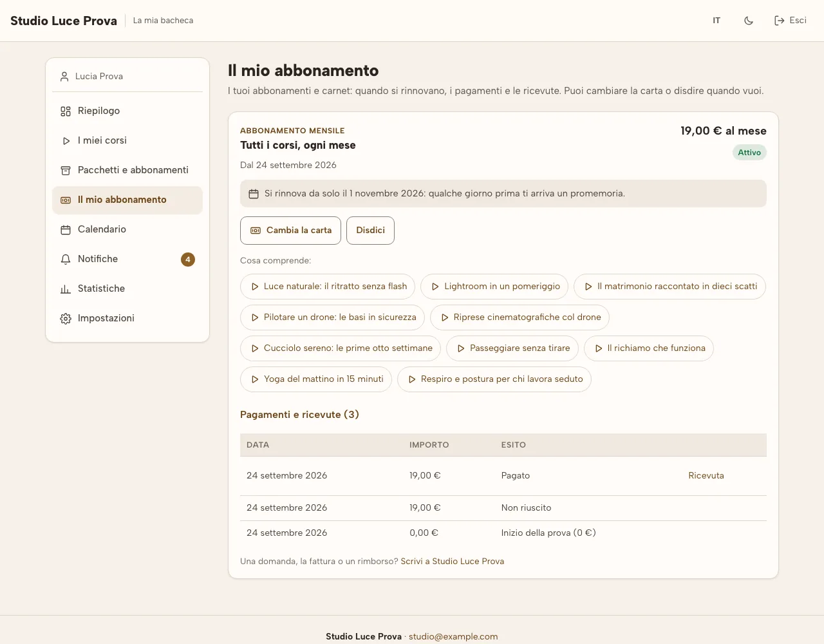Click the Non riuscito payment status
The height and width of the screenshot is (644, 824).
(526, 508)
